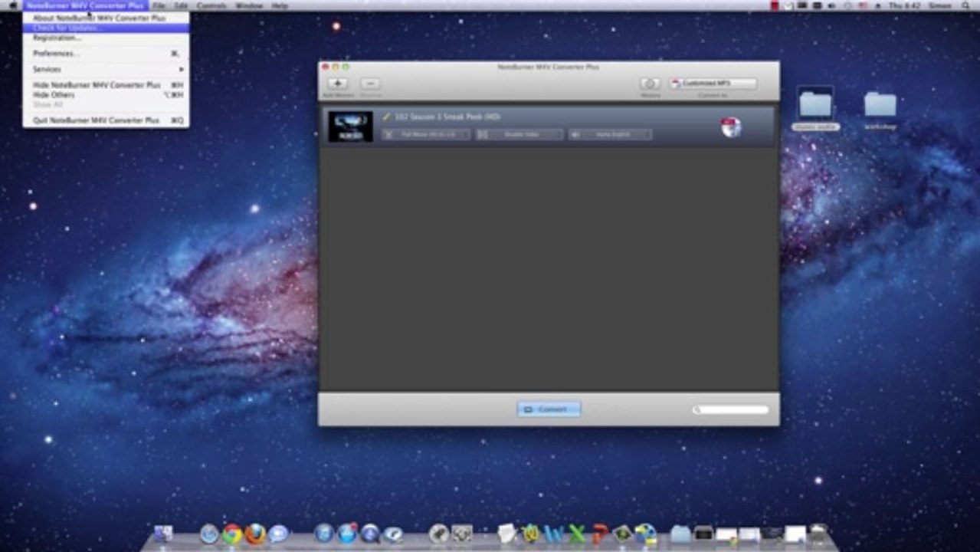Open the Help menu

(280, 5)
